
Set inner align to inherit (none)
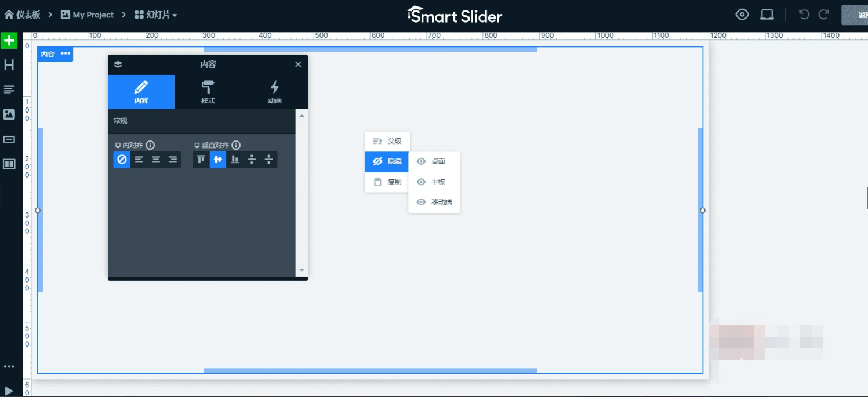(122, 160)
